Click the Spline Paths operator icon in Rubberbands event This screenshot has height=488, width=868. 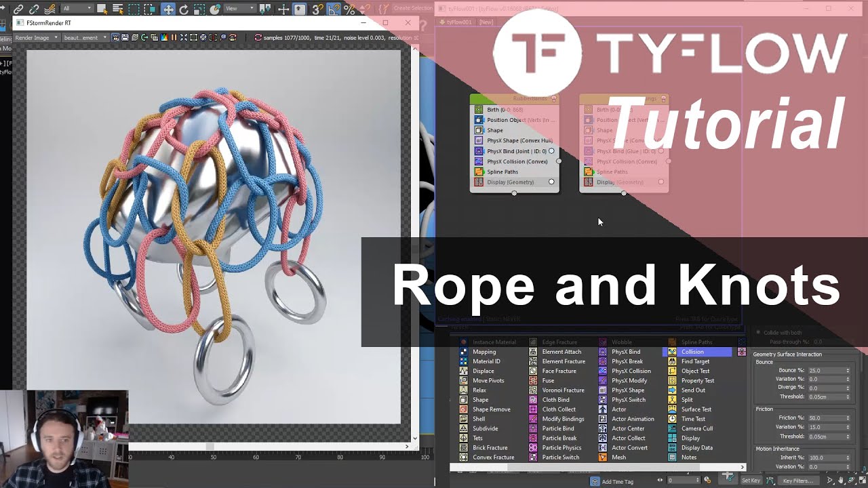[479, 171]
